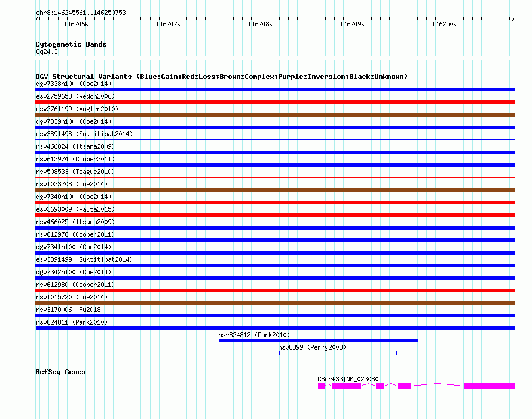The image size is (532, 419).
Task: Click the 146248k ruler position label
Action: pyautogui.click(x=260, y=24)
